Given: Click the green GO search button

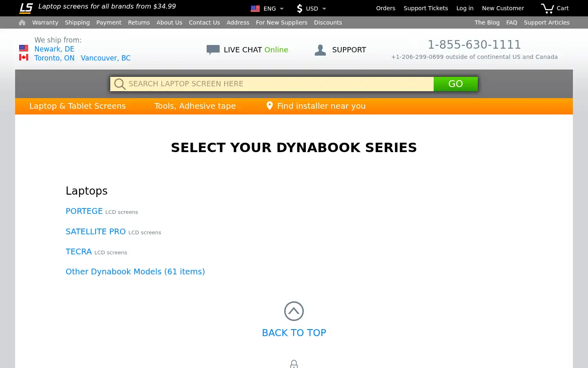Looking at the screenshot, I should click(x=456, y=84).
